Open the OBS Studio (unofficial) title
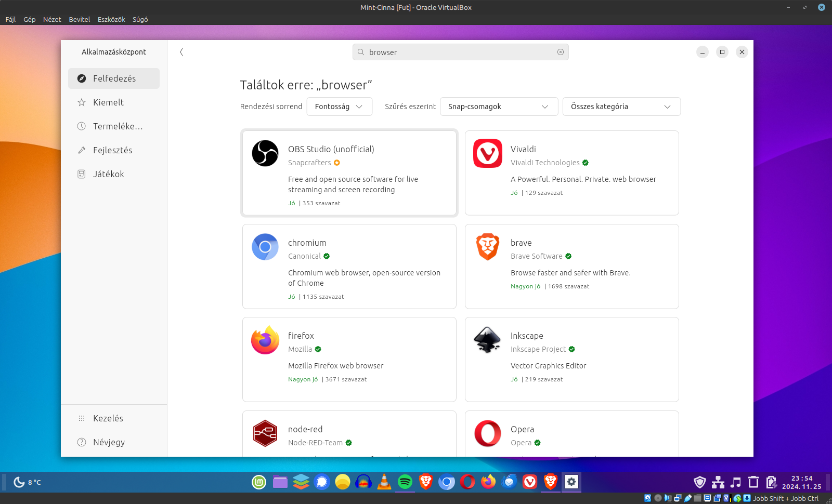832x504 pixels. click(331, 149)
